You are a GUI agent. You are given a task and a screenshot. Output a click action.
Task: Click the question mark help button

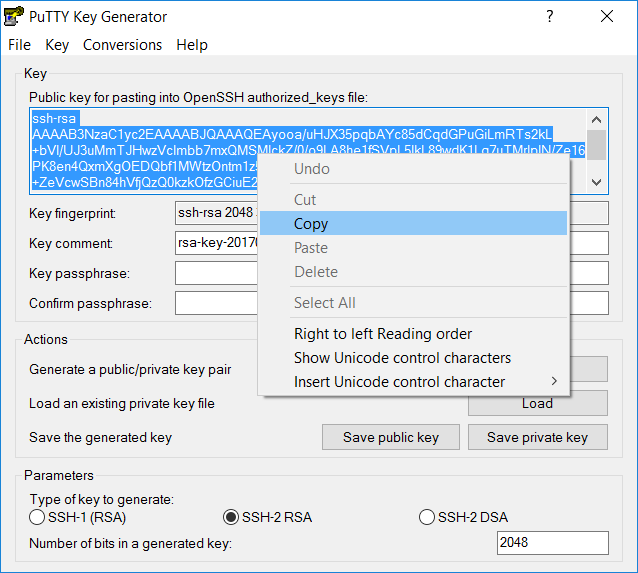tap(550, 16)
